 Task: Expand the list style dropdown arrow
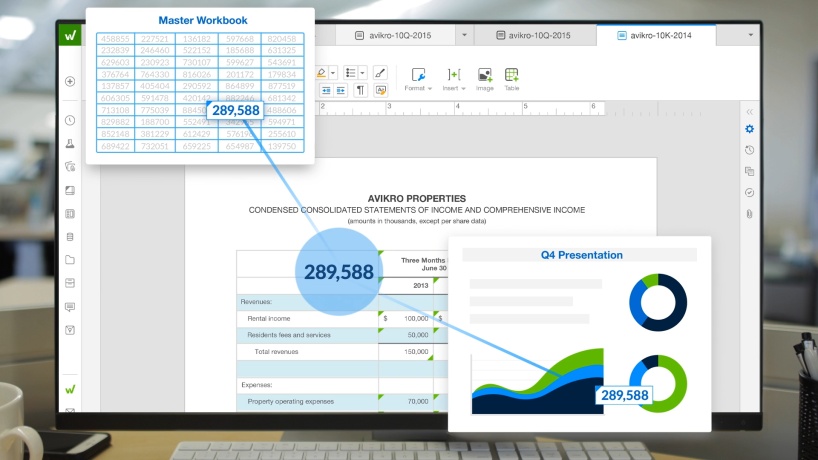(x=363, y=72)
